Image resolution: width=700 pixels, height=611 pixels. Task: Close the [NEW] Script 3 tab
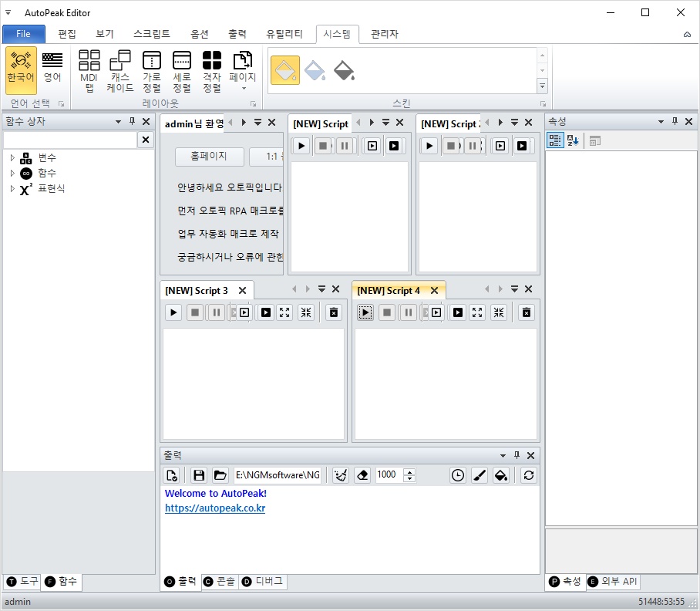pyautogui.click(x=242, y=291)
